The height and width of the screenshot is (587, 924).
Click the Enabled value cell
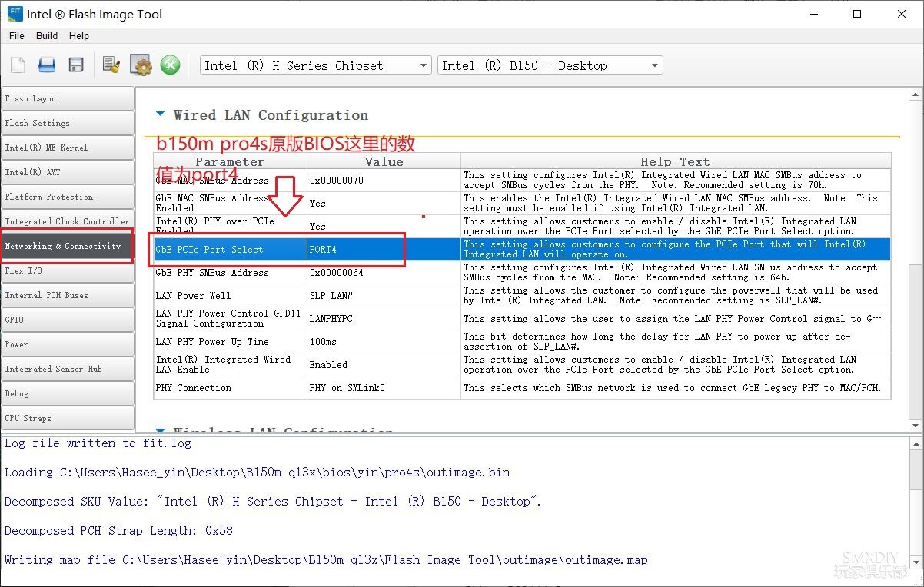pos(384,365)
